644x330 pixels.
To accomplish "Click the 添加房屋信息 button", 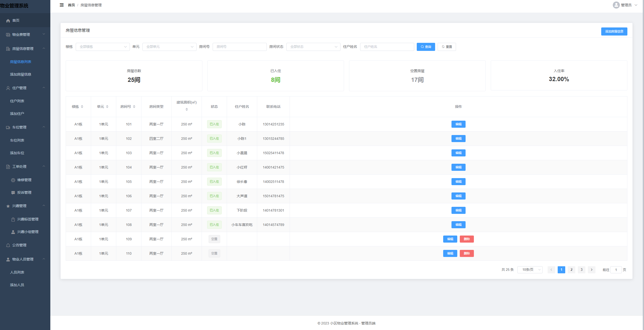I will [x=614, y=31].
